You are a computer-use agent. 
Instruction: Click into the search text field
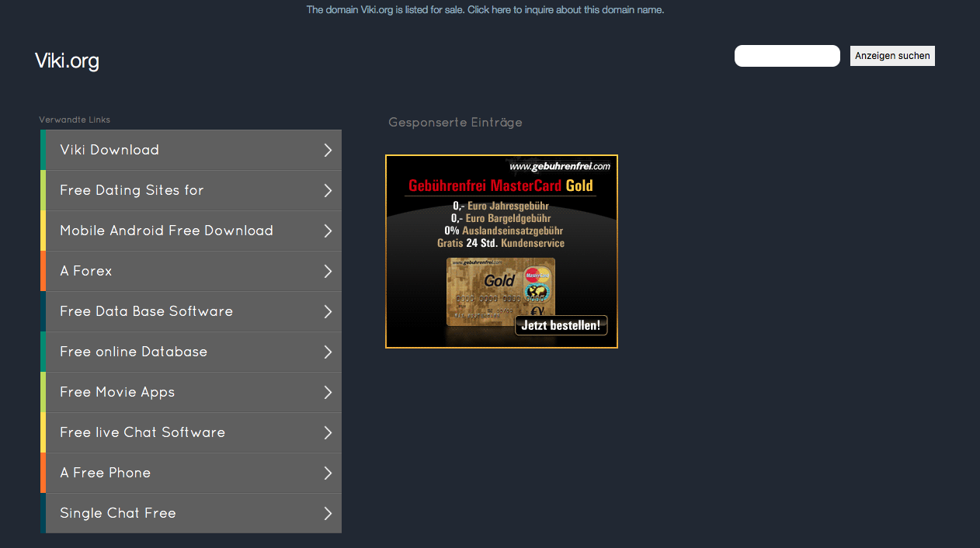point(787,56)
